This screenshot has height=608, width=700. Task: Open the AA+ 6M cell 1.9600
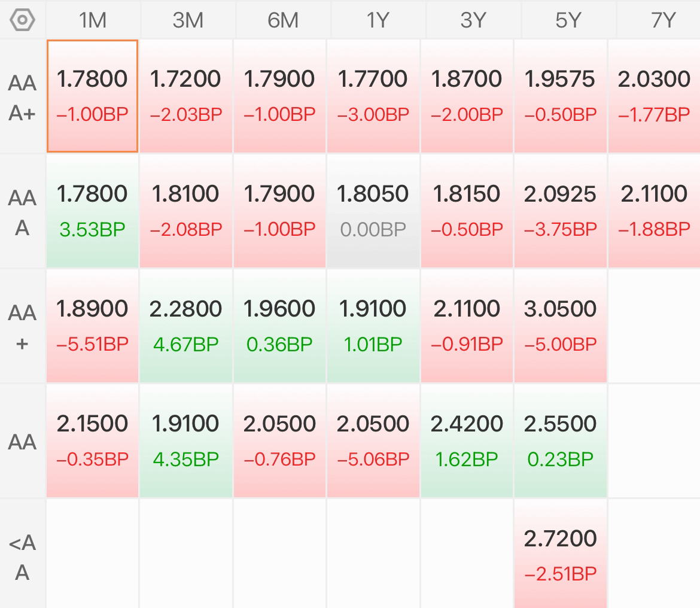tap(279, 326)
